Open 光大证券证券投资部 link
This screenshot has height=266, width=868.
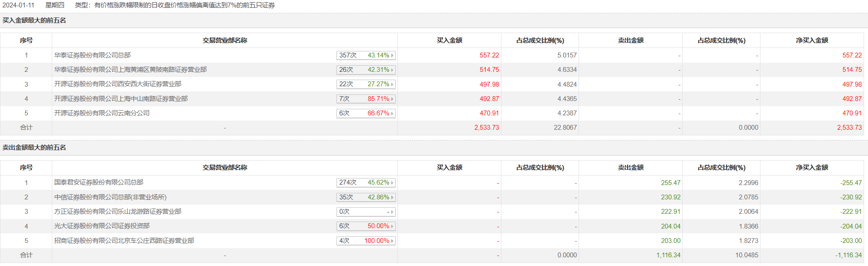(101, 226)
